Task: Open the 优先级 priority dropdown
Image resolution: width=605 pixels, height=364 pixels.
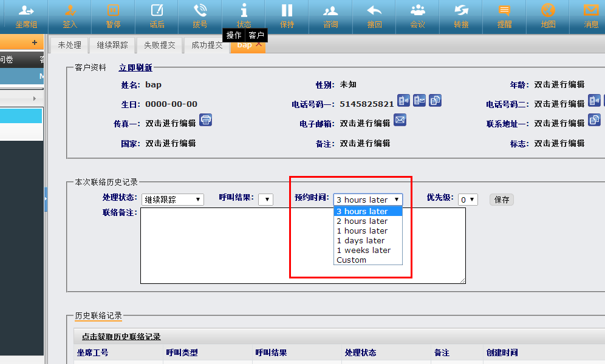Action: click(468, 200)
